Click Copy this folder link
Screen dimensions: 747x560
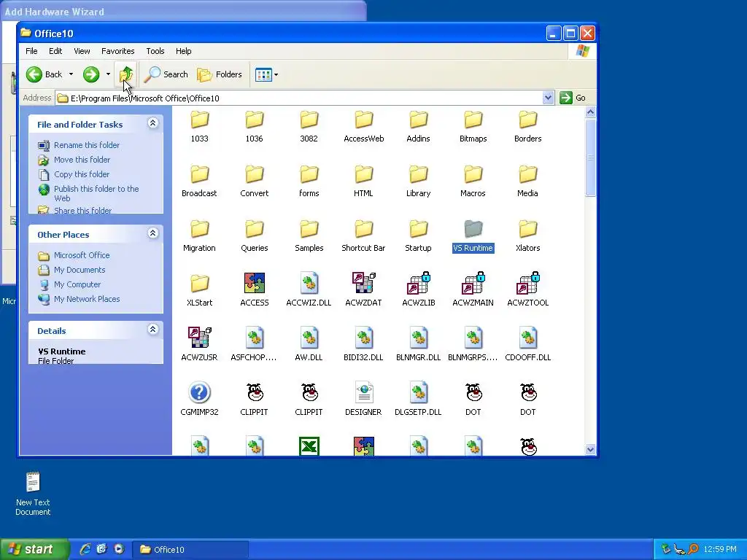pos(82,174)
